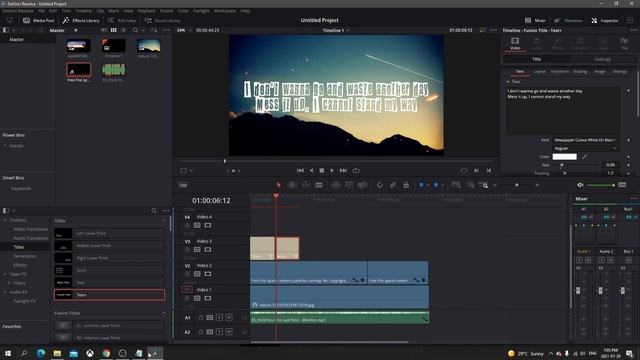
Task: Activate the Blade Edit Mode tool
Action: [x=319, y=185]
